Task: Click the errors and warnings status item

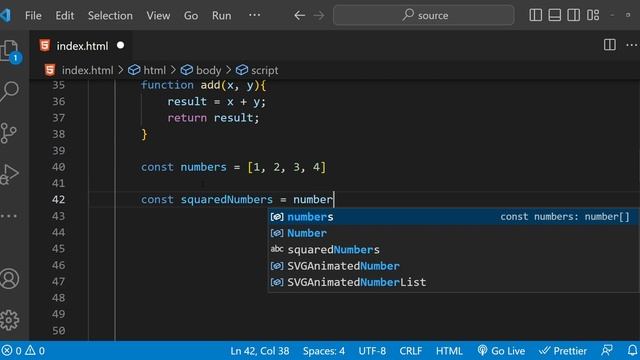Action: click(x=23, y=351)
